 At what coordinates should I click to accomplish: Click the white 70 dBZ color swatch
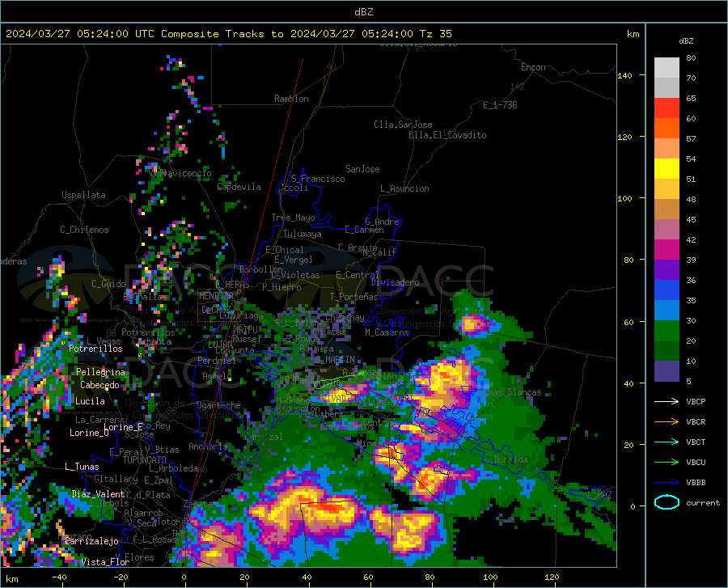coord(667,68)
